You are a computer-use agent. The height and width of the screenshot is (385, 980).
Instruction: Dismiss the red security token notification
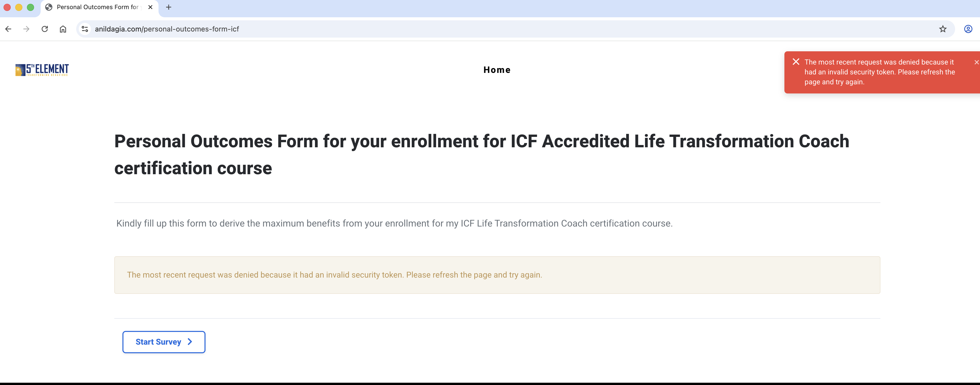click(x=976, y=62)
